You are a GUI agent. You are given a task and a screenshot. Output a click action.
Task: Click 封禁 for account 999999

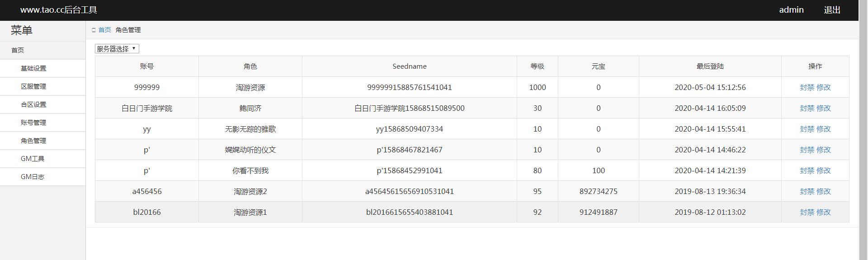click(807, 87)
